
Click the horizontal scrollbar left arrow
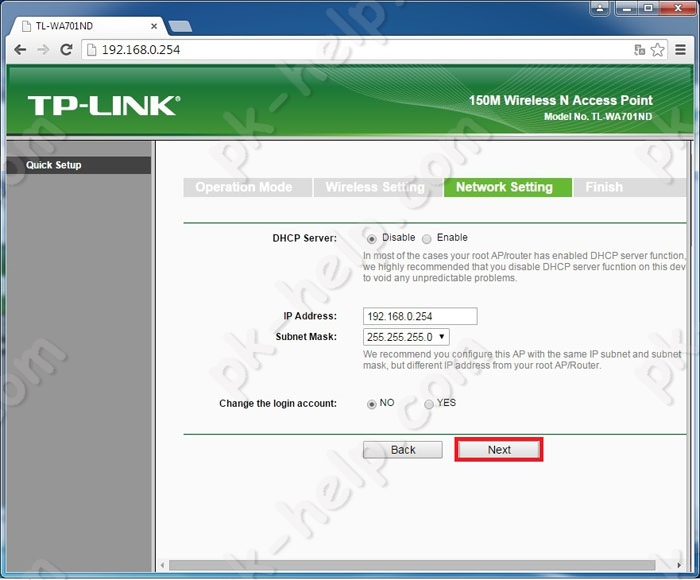tap(162, 565)
